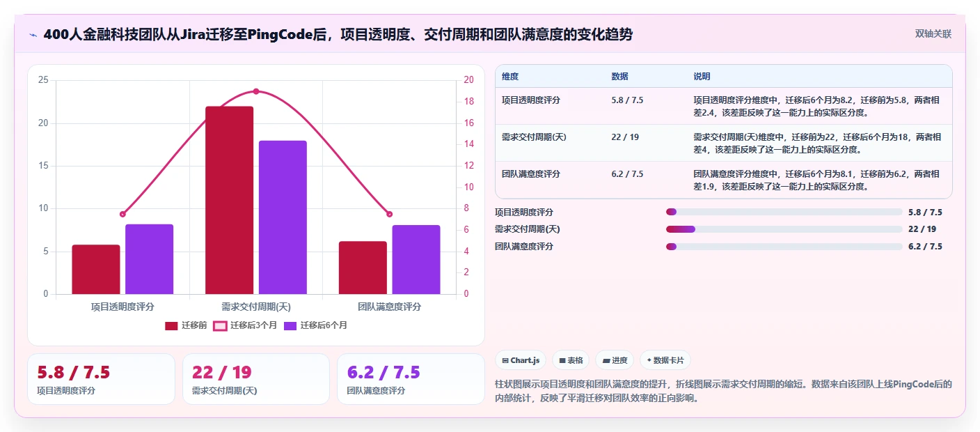Click the summary paragraph below the chips
980x432 pixels.
[x=723, y=392]
